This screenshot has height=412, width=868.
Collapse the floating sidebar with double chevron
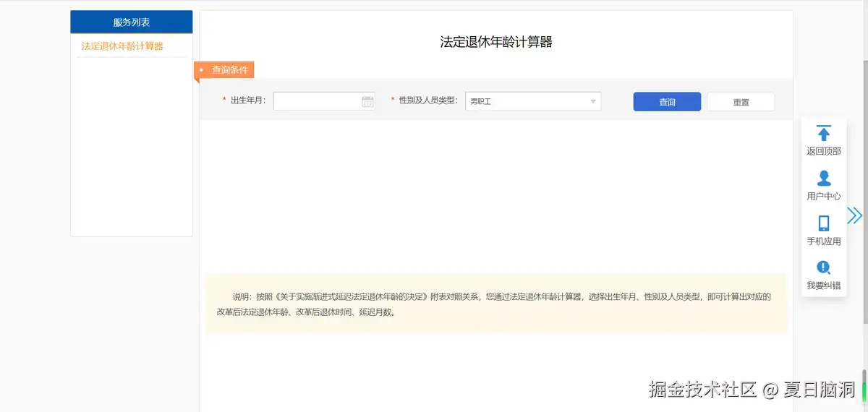[x=855, y=215]
